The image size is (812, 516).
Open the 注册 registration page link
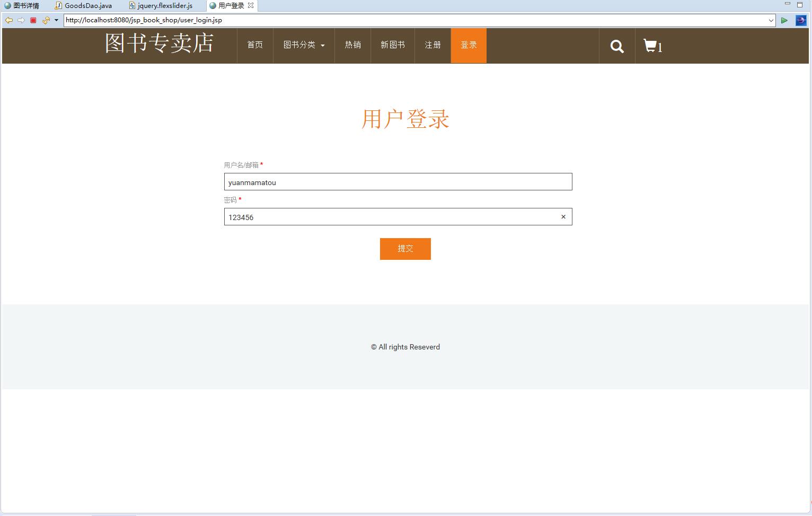point(433,45)
